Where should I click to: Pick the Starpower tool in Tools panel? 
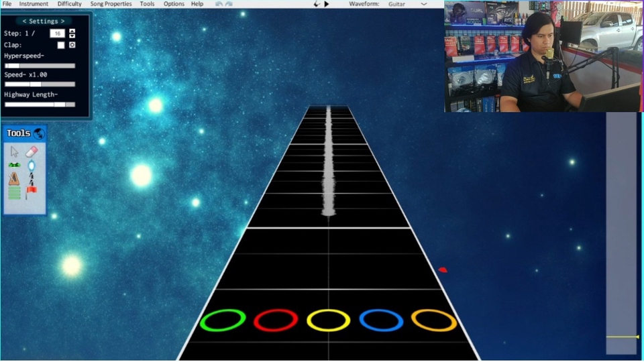click(x=32, y=166)
